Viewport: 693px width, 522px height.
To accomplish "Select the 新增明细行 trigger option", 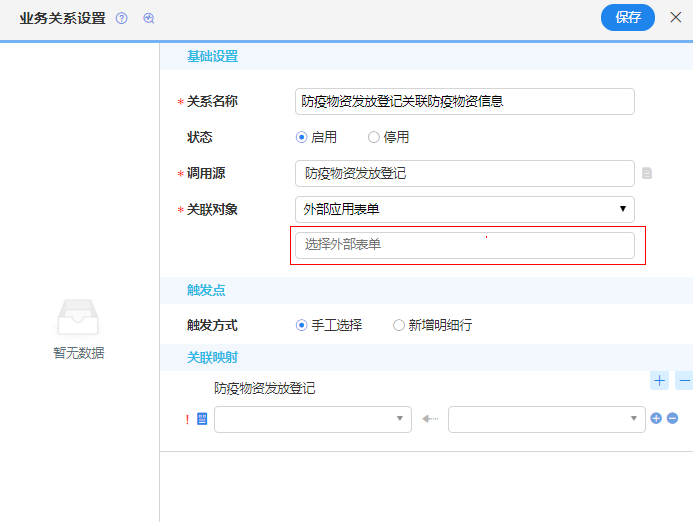I will coord(399,325).
